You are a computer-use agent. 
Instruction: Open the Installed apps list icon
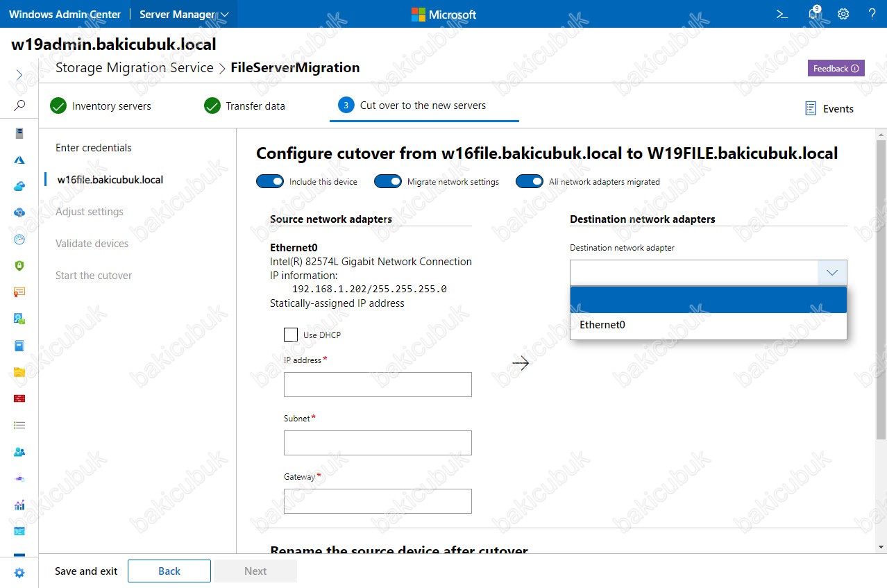[19, 425]
